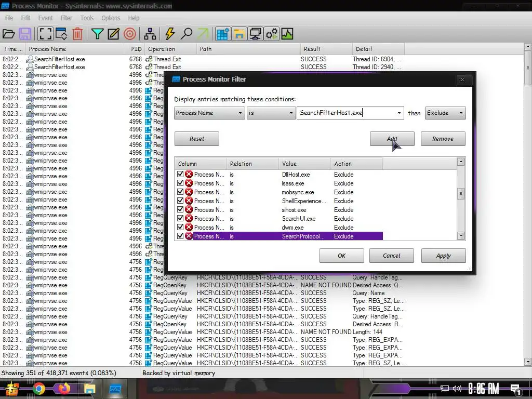Open File Explorer from the taskbar
Screen dimensions: 532x399
89,389
